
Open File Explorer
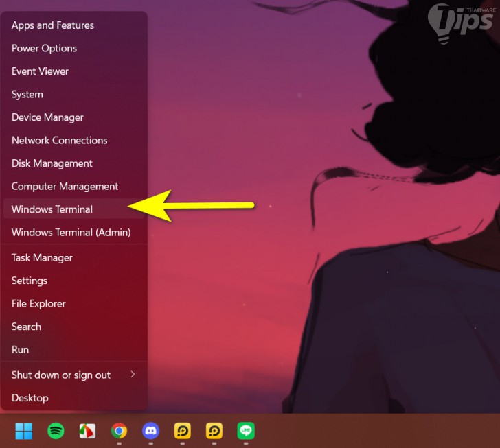(74, 303)
